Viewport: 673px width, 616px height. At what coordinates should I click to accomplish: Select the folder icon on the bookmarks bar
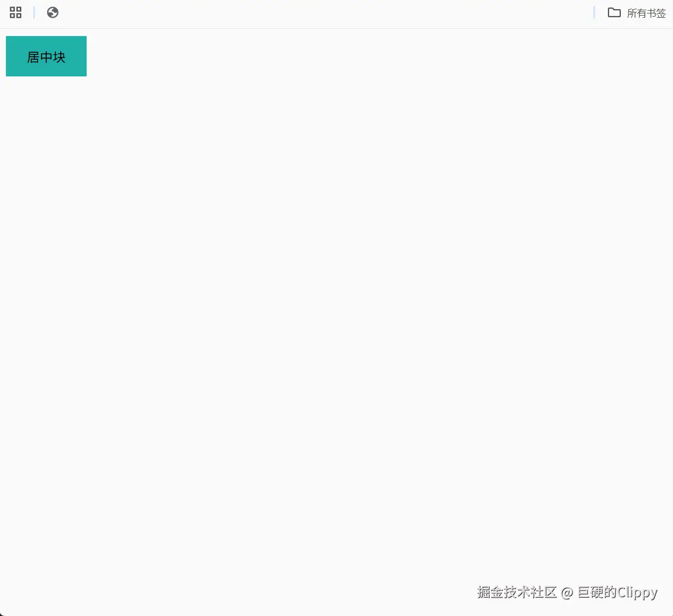(x=614, y=12)
